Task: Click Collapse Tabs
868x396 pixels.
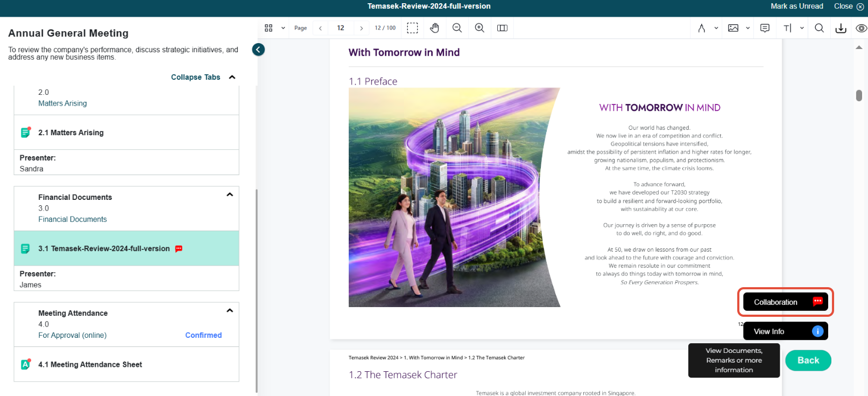Action: pyautogui.click(x=203, y=77)
